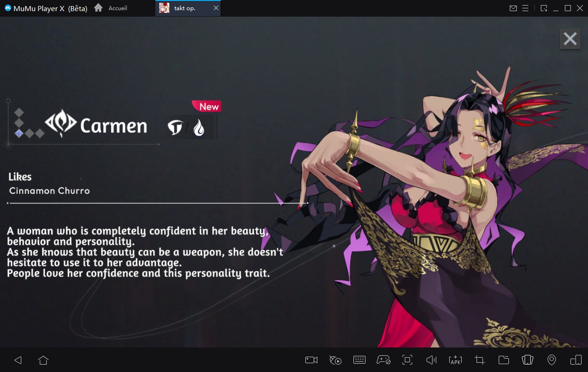The width and height of the screenshot is (588, 372).
Task: Open the mail message center icon
Action: click(513, 8)
